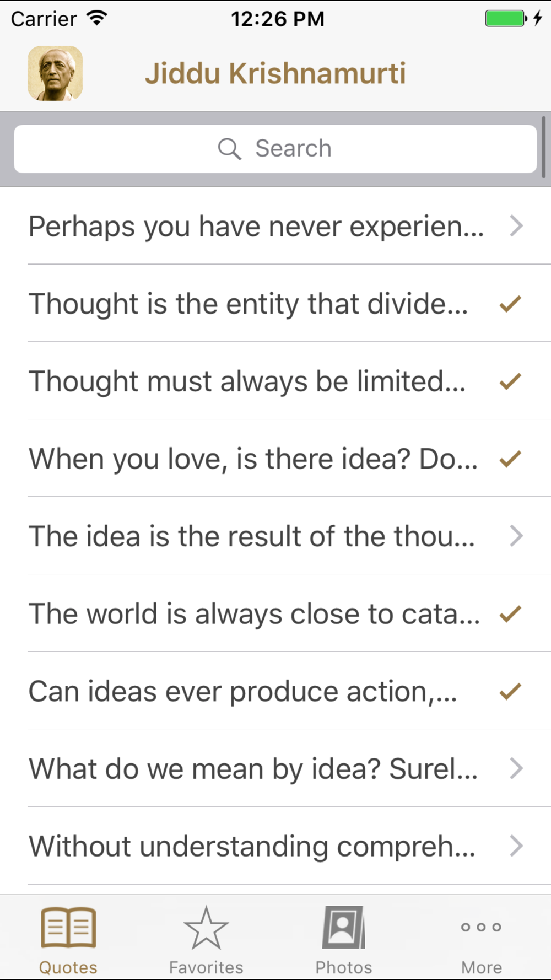Focus the Search input field
This screenshot has height=980, width=551.
pos(275,149)
